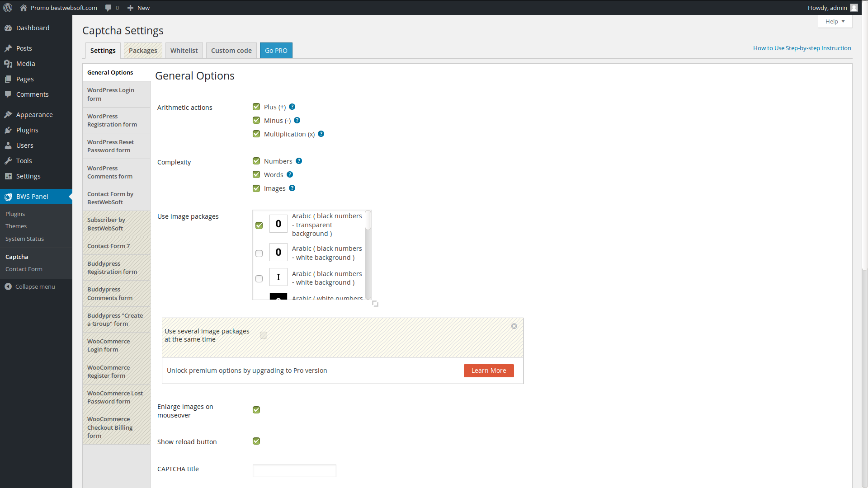This screenshot has width=868, height=488.
Task: Click the Users person icon
Action: pos(8,145)
